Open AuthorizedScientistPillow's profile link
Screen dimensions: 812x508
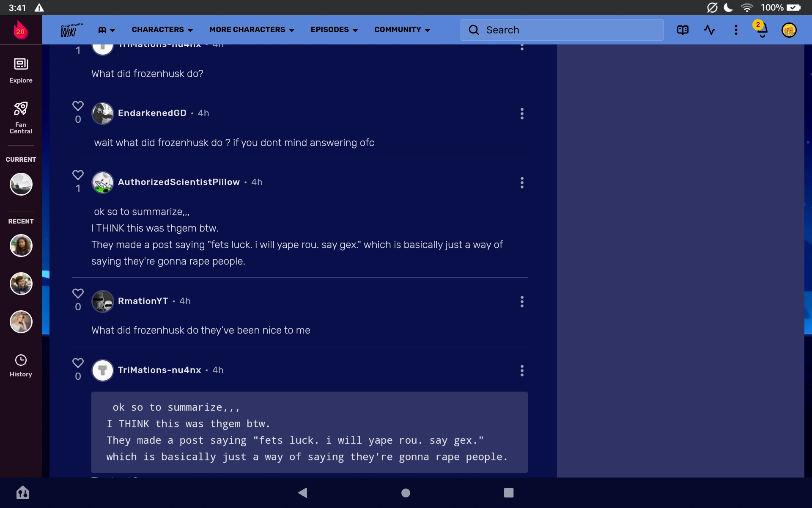pyautogui.click(x=178, y=182)
